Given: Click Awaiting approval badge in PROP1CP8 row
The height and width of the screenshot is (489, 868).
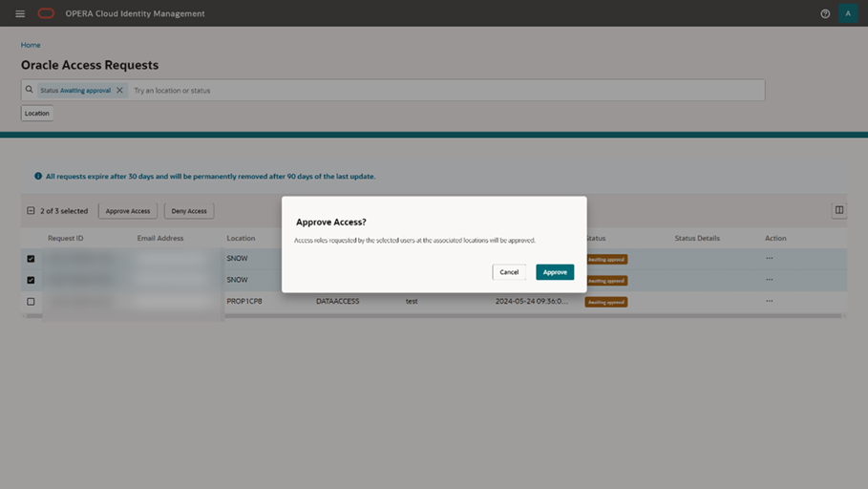Looking at the screenshot, I should point(606,302).
